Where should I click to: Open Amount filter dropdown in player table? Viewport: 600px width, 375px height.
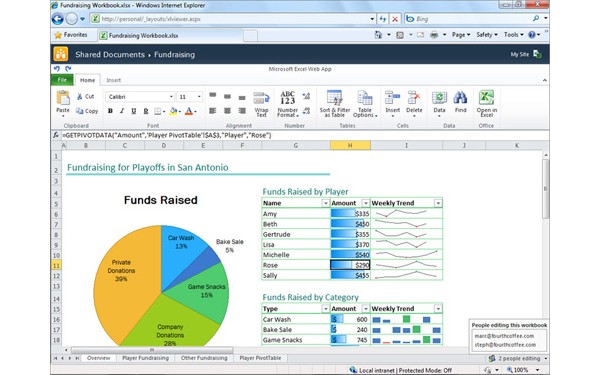click(366, 203)
